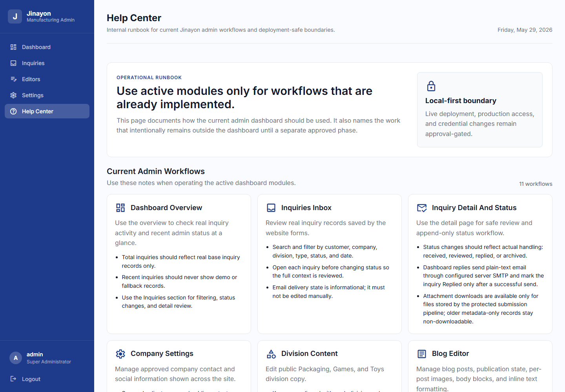Click bullet 'Use the Inquiries section for filtering'

[x=179, y=302]
